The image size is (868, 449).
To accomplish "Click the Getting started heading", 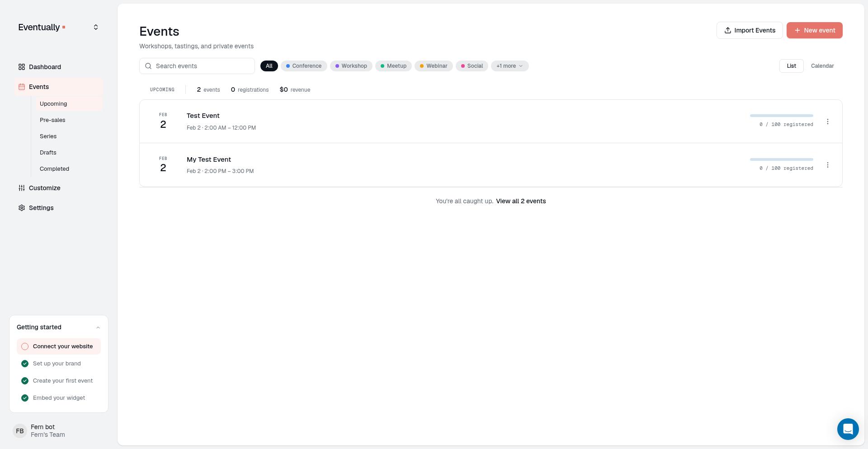I will click(39, 327).
